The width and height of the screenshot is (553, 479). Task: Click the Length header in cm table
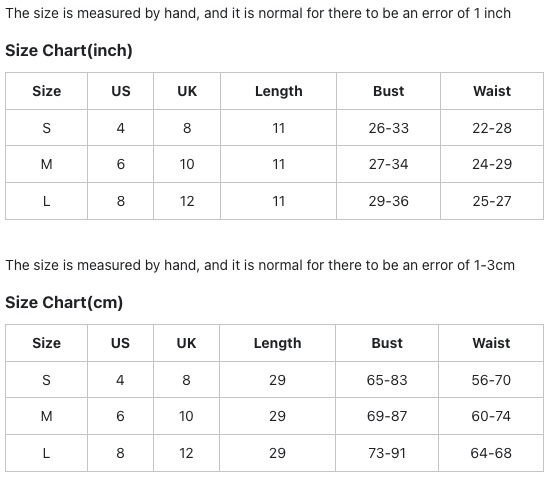pyautogui.click(x=278, y=343)
